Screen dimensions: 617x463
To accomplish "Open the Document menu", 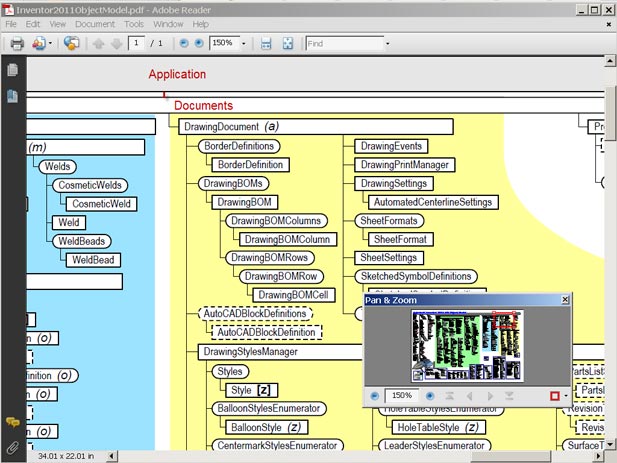I will pos(95,23).
